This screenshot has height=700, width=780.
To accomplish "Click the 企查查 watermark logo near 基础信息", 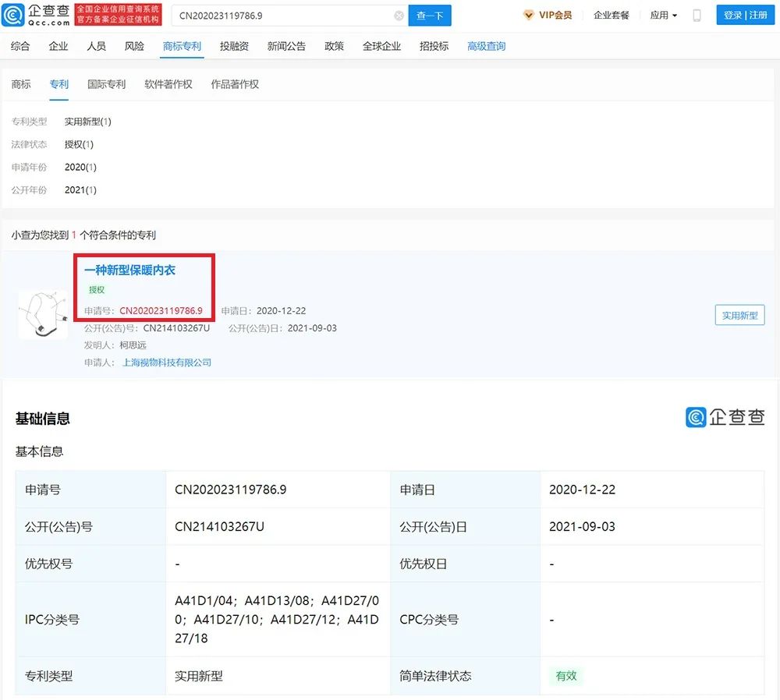I will (725, 417).
